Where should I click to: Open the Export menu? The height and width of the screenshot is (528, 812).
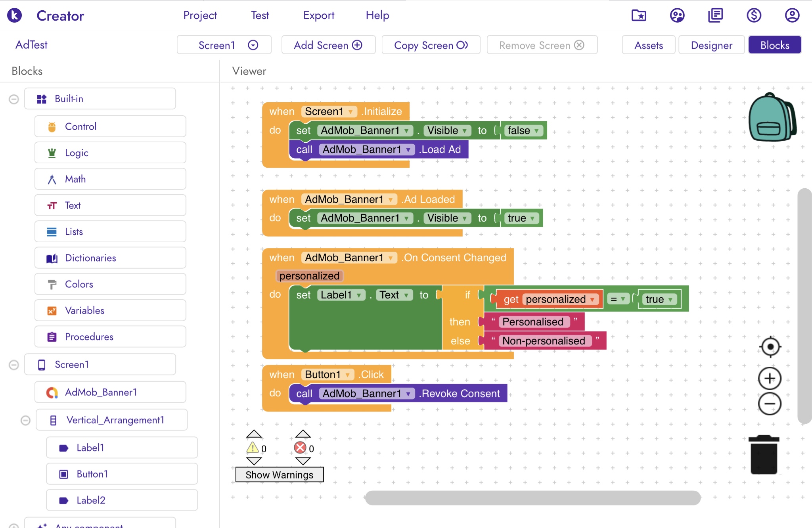click(318, 15)
